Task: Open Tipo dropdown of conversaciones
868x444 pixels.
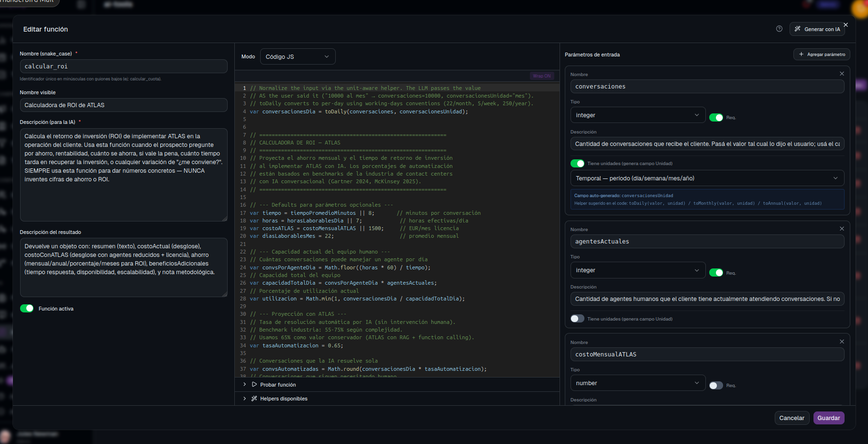Action: tap(637, 115)
